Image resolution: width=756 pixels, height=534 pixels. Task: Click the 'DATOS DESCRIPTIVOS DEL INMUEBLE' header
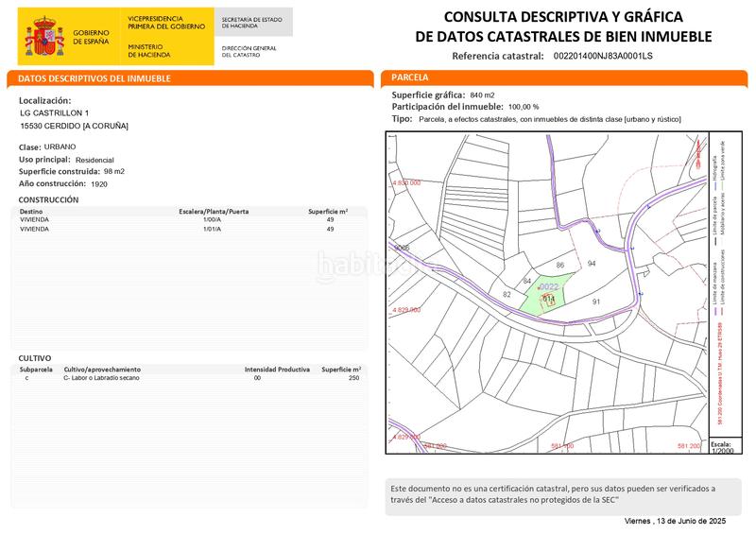(94, 78)
